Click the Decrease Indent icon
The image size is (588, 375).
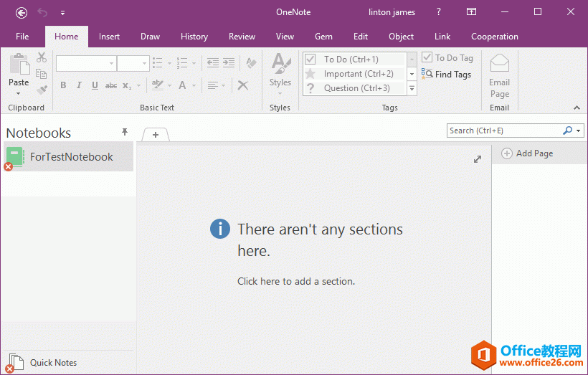coord(213,63)
